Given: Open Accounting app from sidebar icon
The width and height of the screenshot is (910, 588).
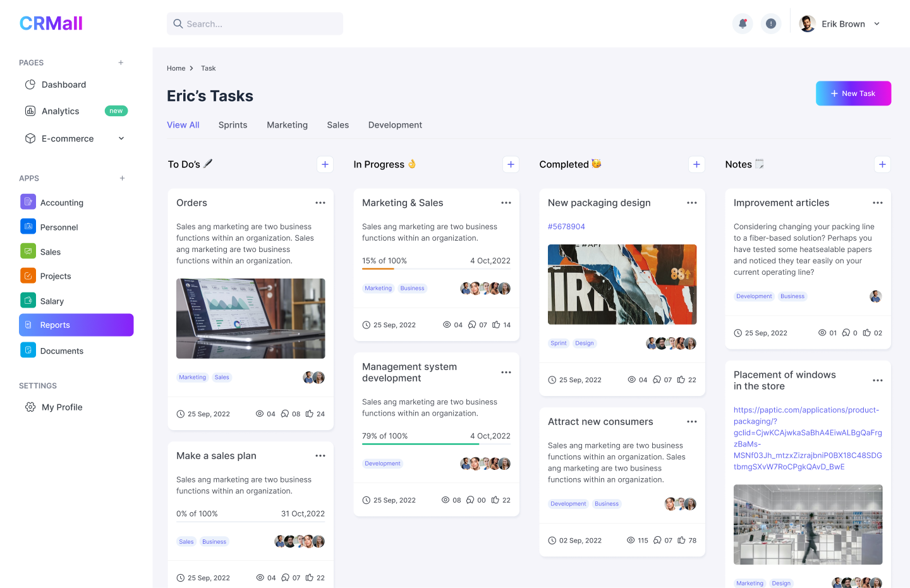Looking at the screenshot, I should pyautogui.click(x=28, y=202).
